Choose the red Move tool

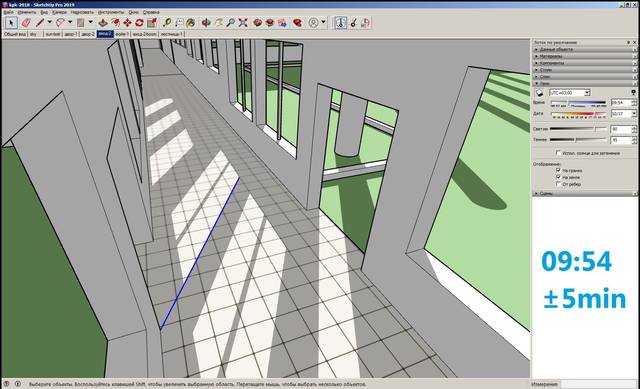click(127, 23)
